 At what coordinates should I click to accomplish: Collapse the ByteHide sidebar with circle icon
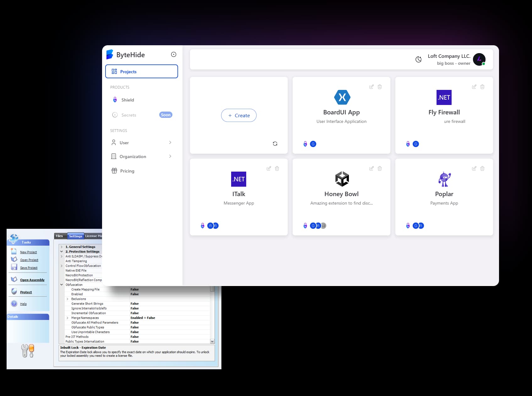click(174, 54)
